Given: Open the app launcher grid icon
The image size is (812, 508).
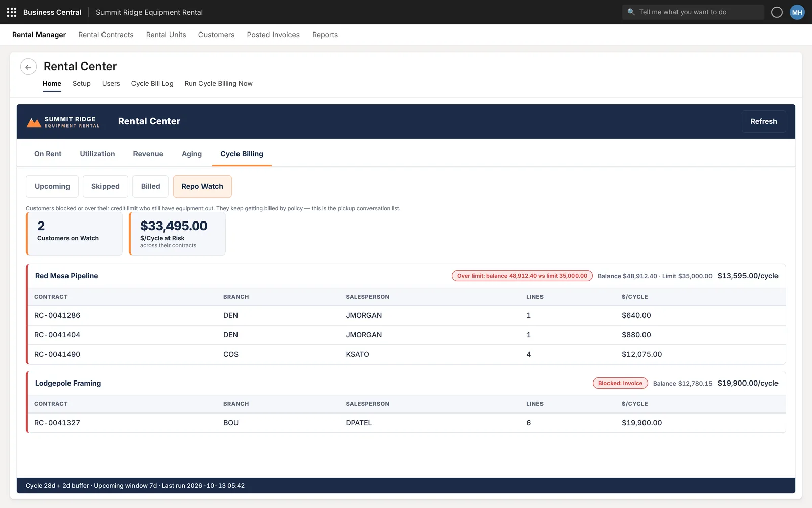Looking at the screenshot, I should [x=12, y=12].
